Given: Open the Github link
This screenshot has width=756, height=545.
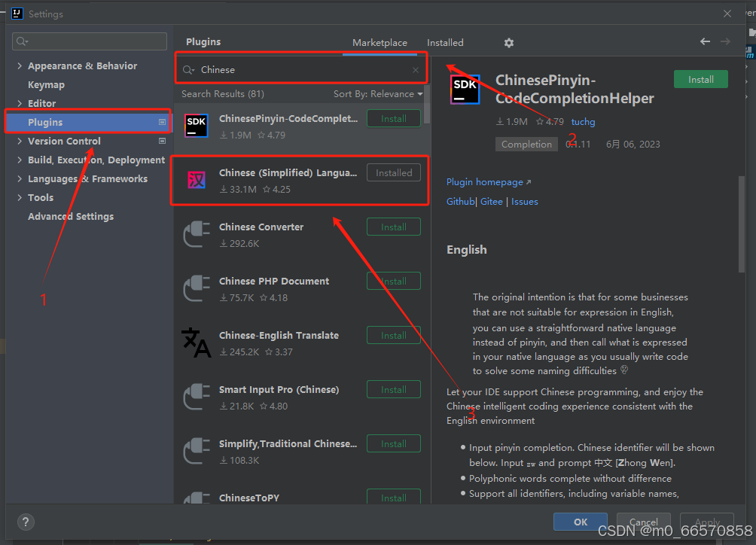Looking at the screenshot, I should 460,202.
